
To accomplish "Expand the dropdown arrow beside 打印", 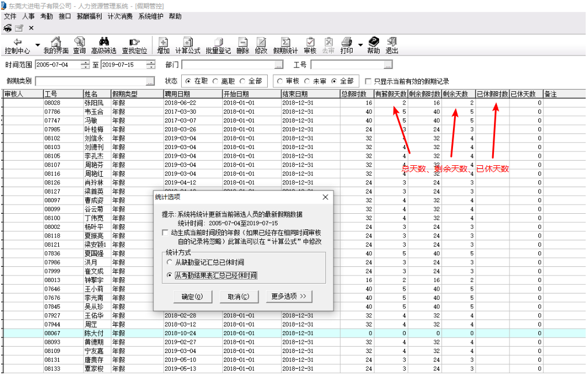I will click(x=361, y=44).
